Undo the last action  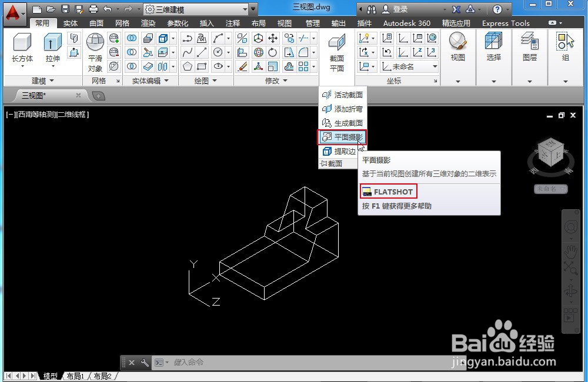pyautogui.click(x=108, y=9)
